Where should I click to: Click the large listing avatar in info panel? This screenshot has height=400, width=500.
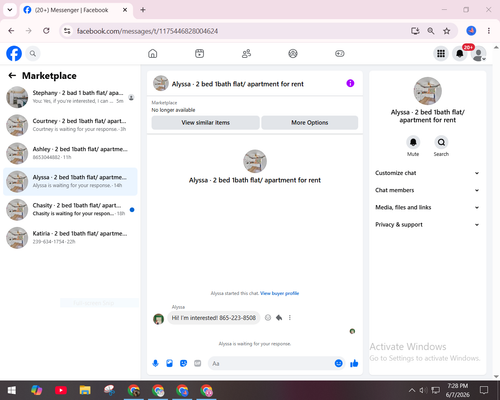(427, 91)
